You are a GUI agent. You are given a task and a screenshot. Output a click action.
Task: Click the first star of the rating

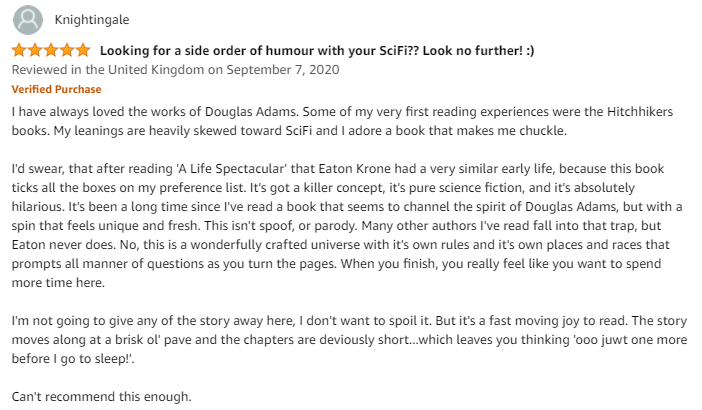click(19, 51)
